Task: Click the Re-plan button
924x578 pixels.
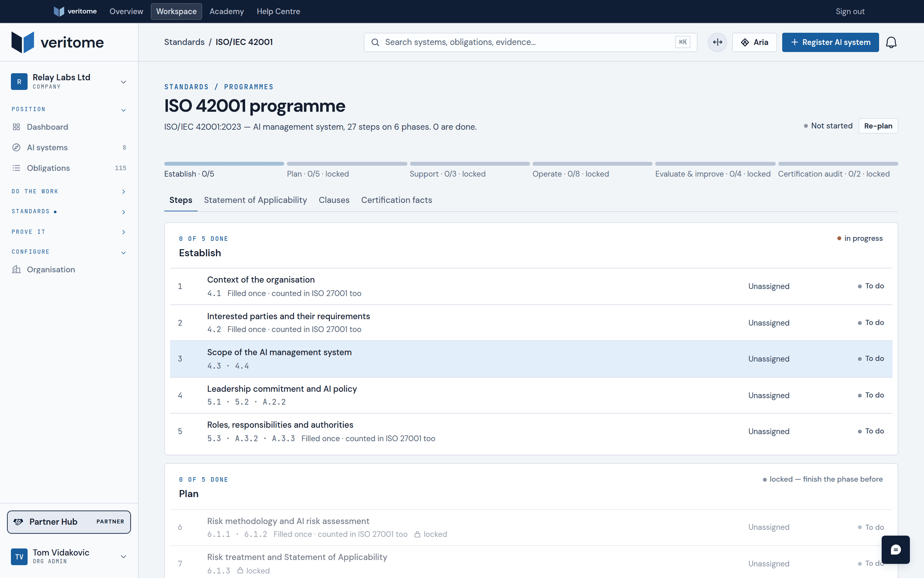Action: (x=878, y=126)
